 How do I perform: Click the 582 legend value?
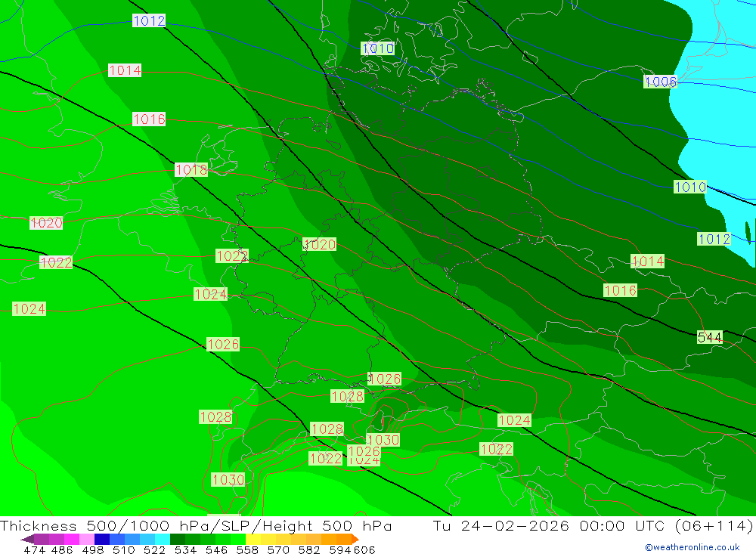308,549
